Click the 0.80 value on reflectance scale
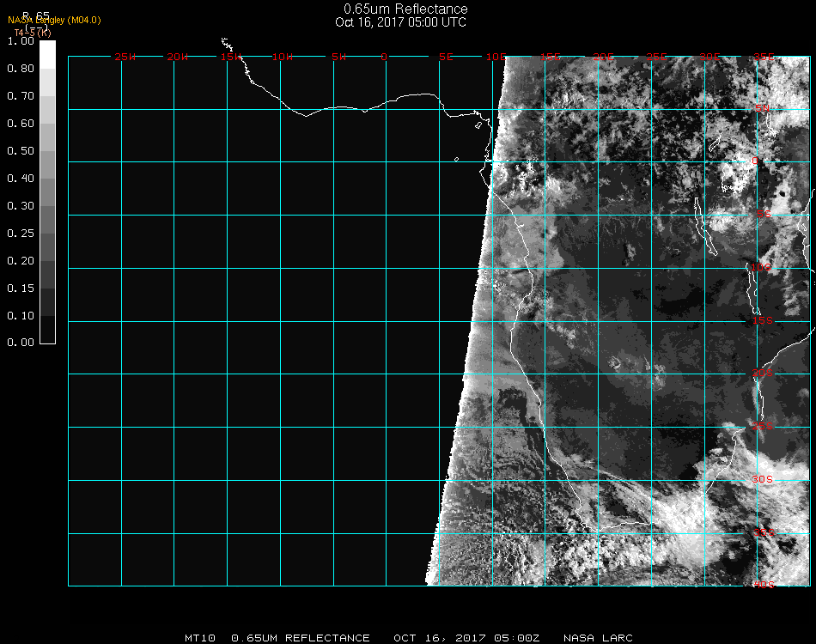Viewport: 816px width, 644px height. [20, 68]
